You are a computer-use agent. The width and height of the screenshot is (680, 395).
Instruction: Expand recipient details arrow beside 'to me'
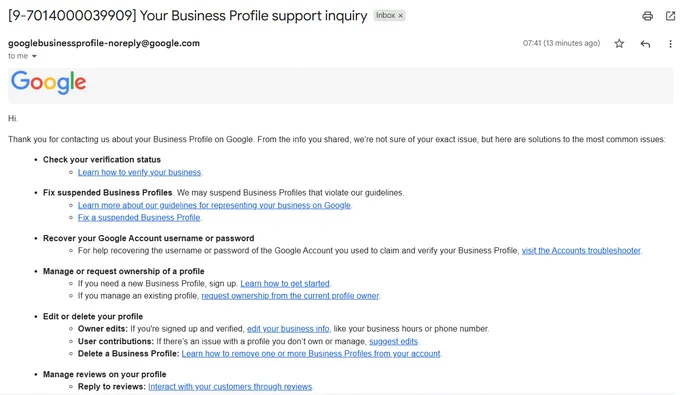[x=34, y=56]
